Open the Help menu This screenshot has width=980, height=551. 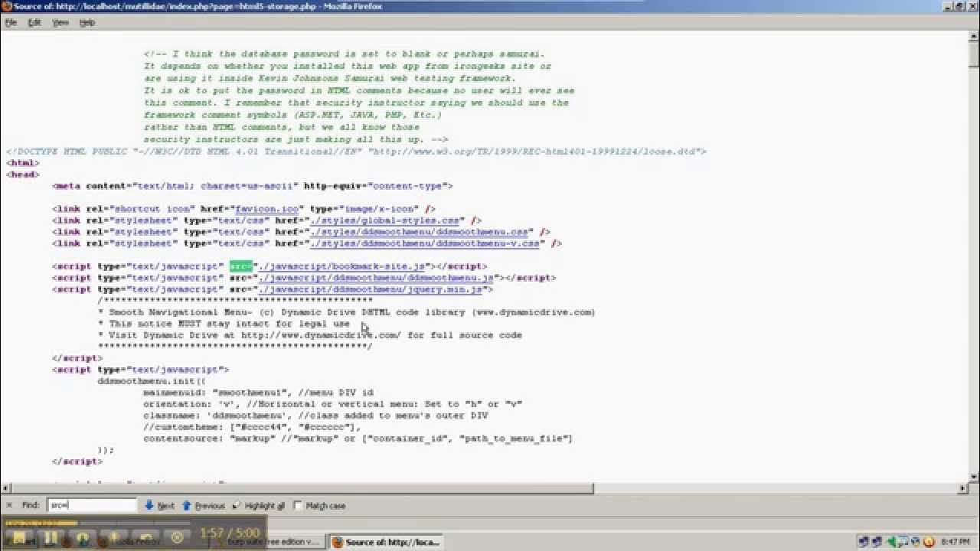pos(87,23)
